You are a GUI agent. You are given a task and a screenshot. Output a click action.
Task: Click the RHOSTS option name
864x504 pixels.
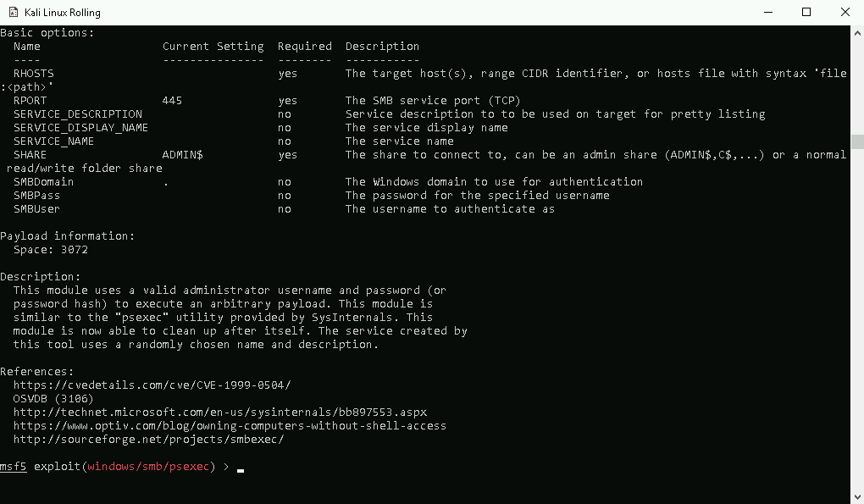[x=34, y=73]
